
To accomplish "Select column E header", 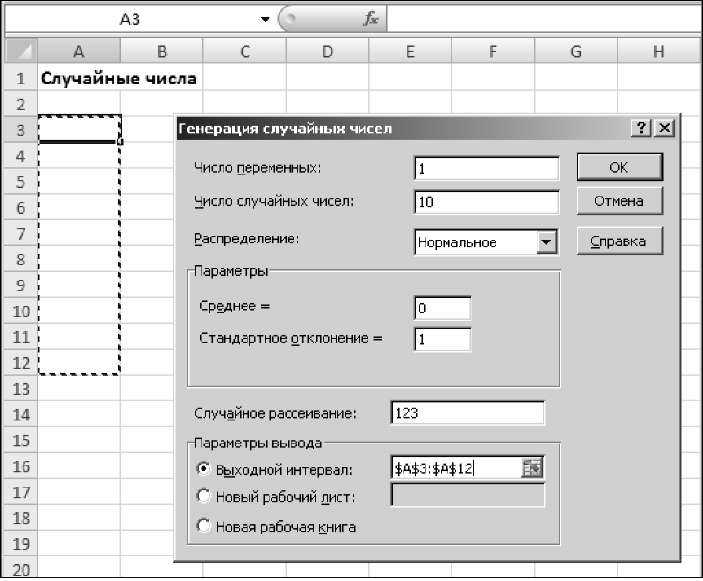I will pyautogui.click(x=410, y=51).
